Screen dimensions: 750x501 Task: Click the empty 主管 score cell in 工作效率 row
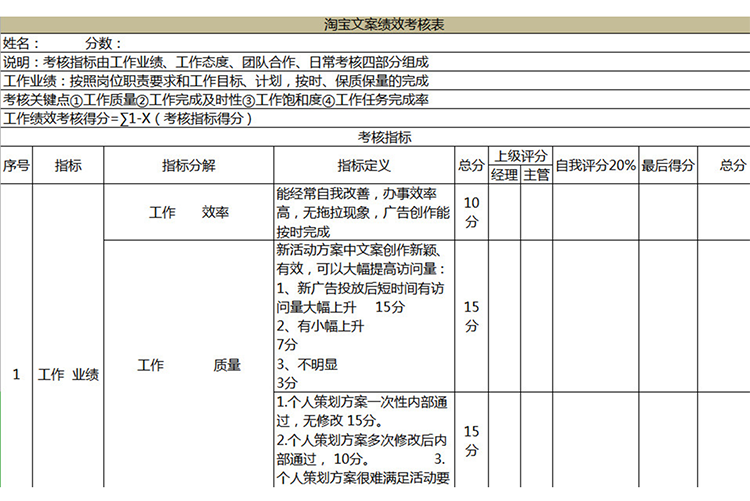point(536,212)
